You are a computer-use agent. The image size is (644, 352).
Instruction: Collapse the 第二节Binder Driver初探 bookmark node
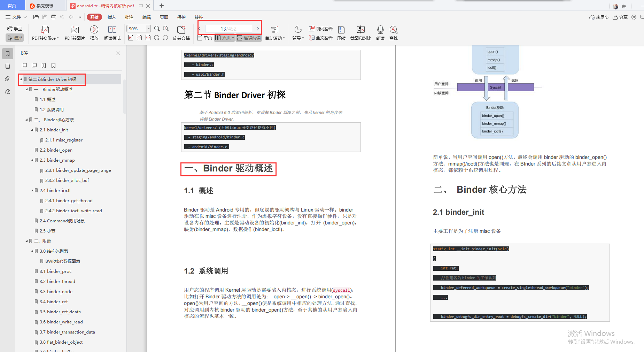(x=21, y=79)
